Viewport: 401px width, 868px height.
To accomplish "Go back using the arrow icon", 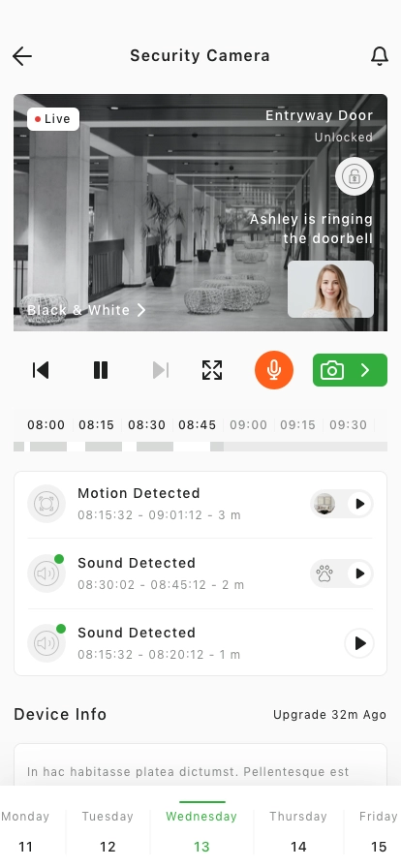I will point(22,56).
